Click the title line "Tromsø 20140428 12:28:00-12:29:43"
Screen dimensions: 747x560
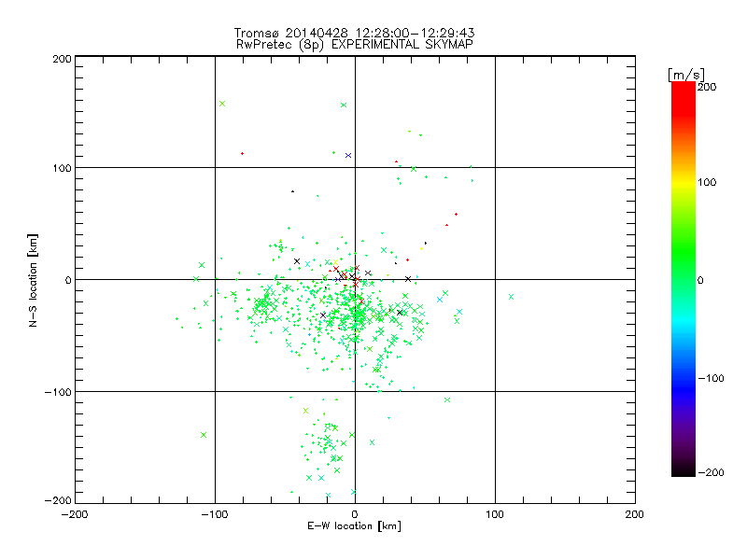[x=354, y=33]
